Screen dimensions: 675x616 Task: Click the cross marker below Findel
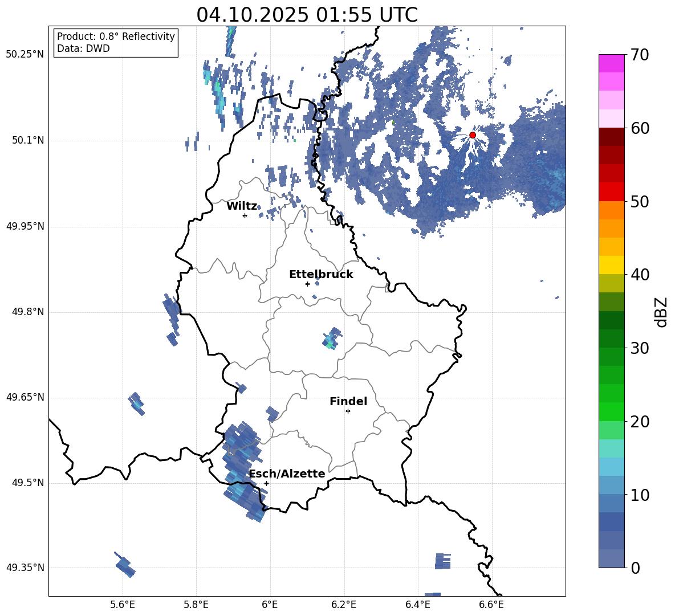[348, 411]
